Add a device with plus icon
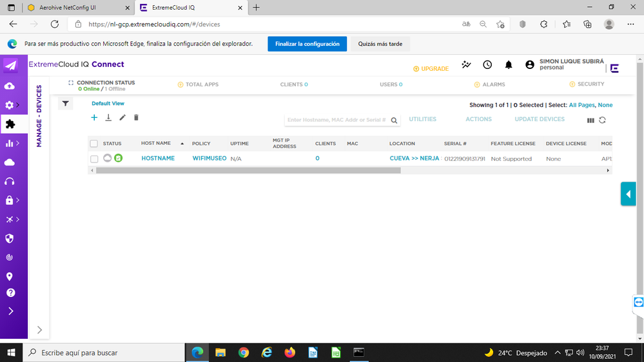Screen dimensions: 644x362 click(x=94, y=118)
